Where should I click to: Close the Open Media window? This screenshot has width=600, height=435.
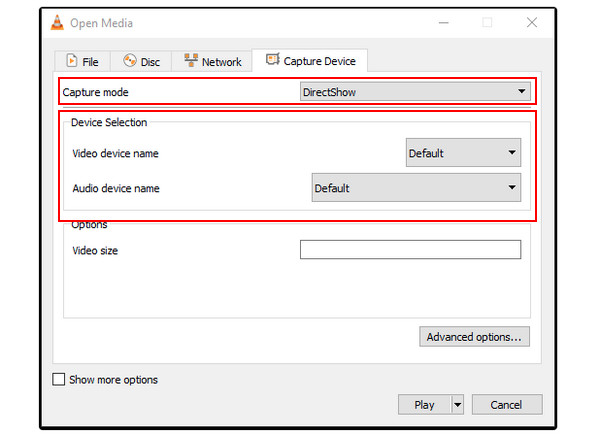point(532,23)
